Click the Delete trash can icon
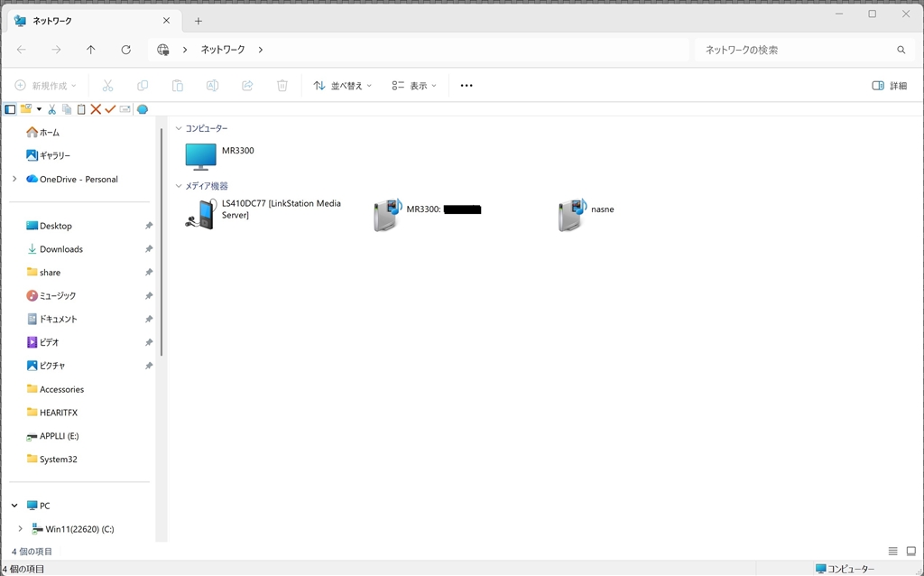The image size is (924, 576). click(x=282, y=86)
